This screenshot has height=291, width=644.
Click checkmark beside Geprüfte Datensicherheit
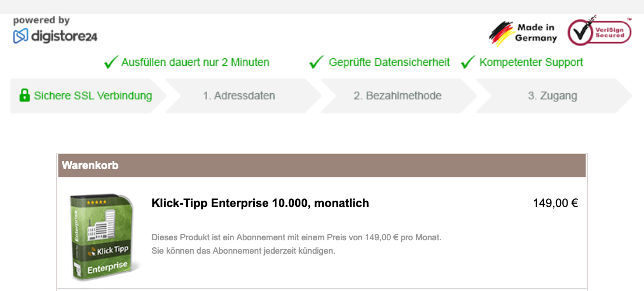coord(316,62)
